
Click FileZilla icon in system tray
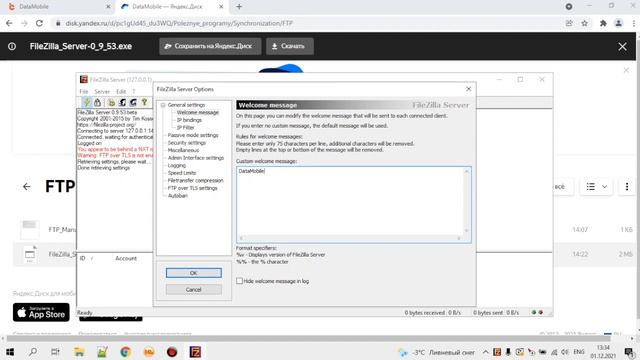[x=497, y=352]
